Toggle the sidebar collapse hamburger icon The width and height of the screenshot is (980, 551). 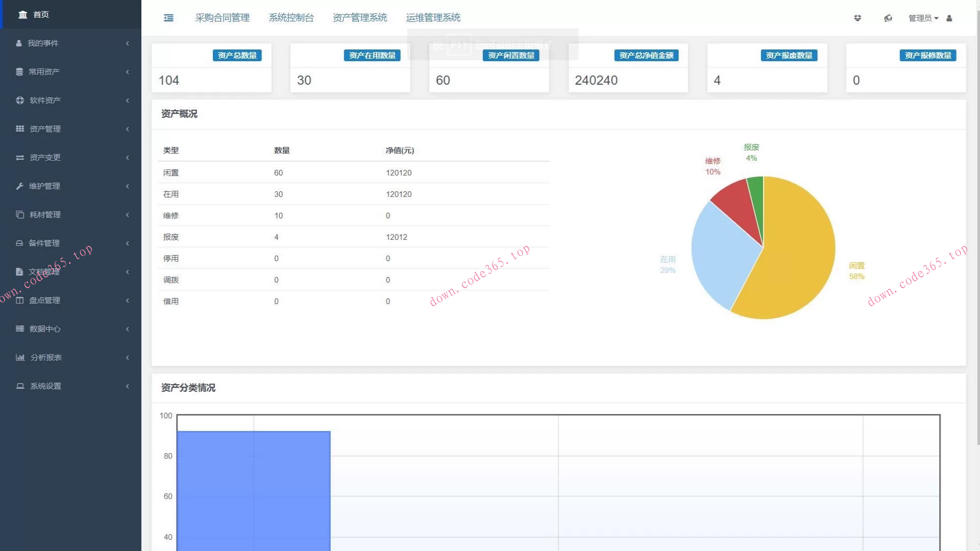point(168,18)
